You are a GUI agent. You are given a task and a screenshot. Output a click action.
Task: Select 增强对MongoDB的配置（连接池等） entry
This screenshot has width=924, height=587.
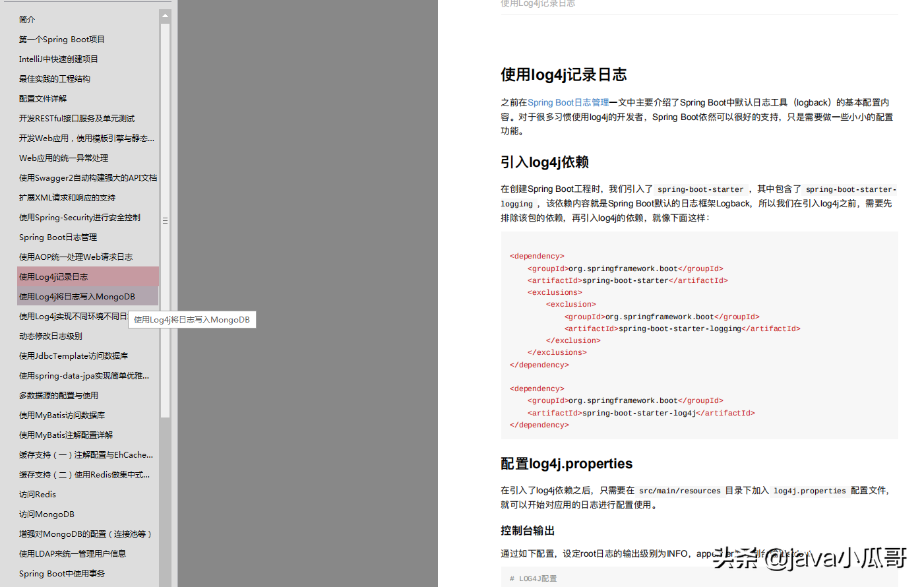(x=86, y=534)
